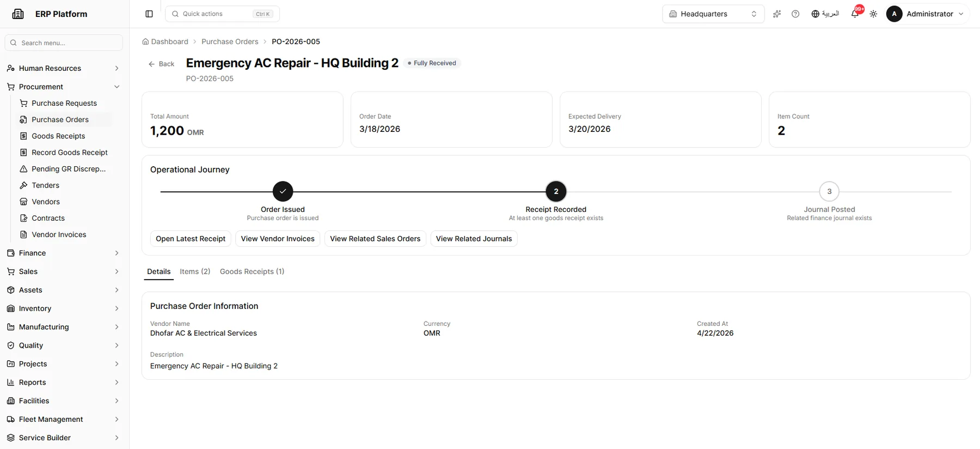Click the Order Issued checkmark step

tap(283, 191)
